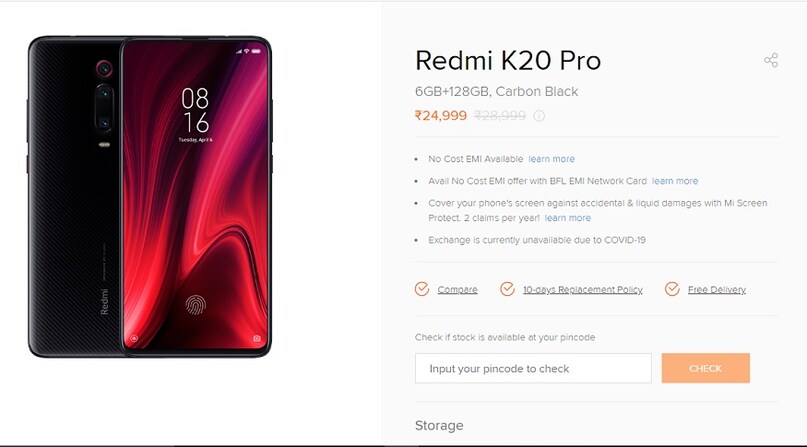Click the share icon beside product title
The image size is (807, 447).
pyautogui.click(x=771, y=60)
